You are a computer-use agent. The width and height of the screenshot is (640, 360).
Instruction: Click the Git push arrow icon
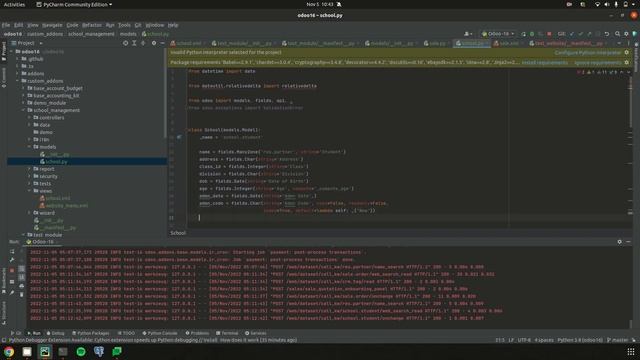pyautogui.click(x=589, y=34)
